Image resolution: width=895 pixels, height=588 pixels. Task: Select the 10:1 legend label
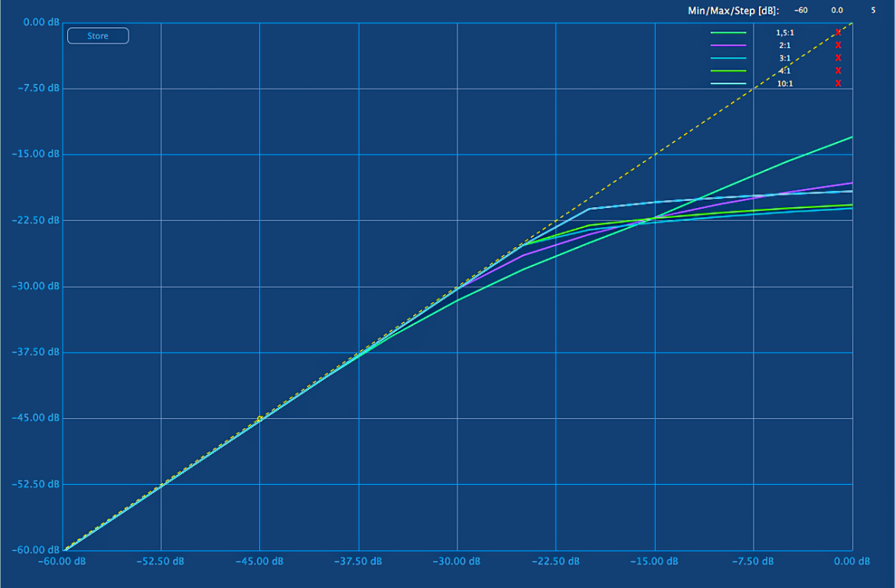pos(785,83)
